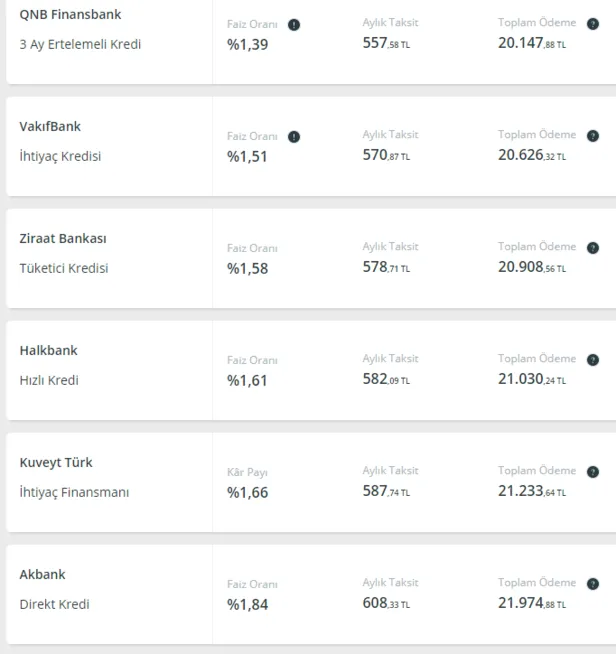
Task: Click Ziraat Tüketici Kredisi product label
Action: pyautogui.click(x=64, y=268)
